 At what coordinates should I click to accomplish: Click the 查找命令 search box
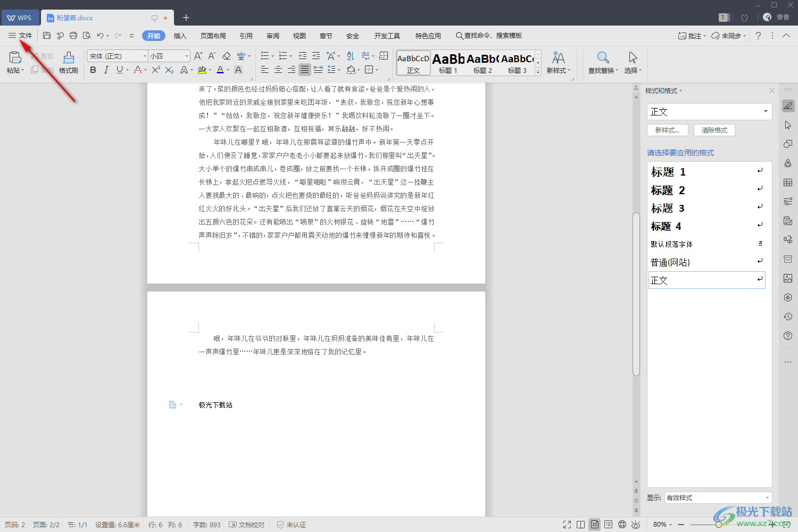489,36
